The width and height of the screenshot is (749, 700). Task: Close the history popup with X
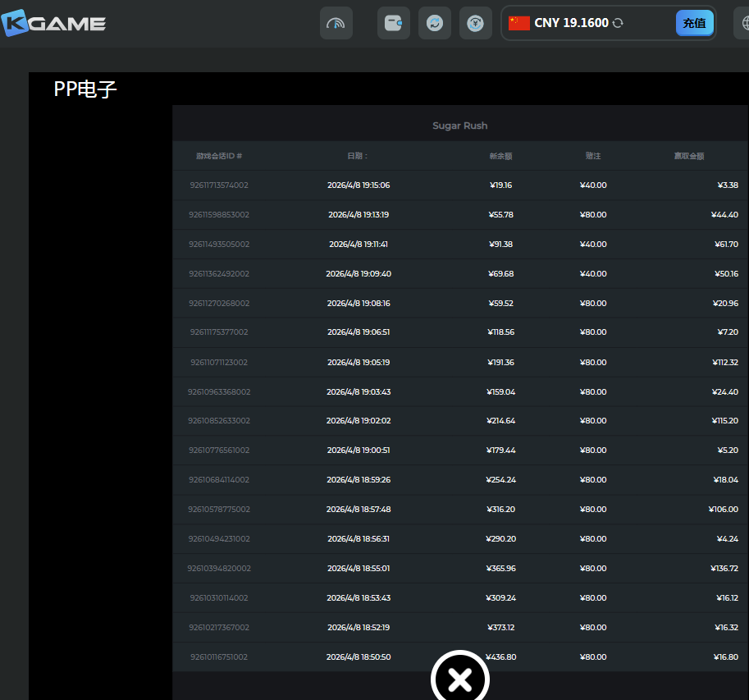[x=460, y=679]
